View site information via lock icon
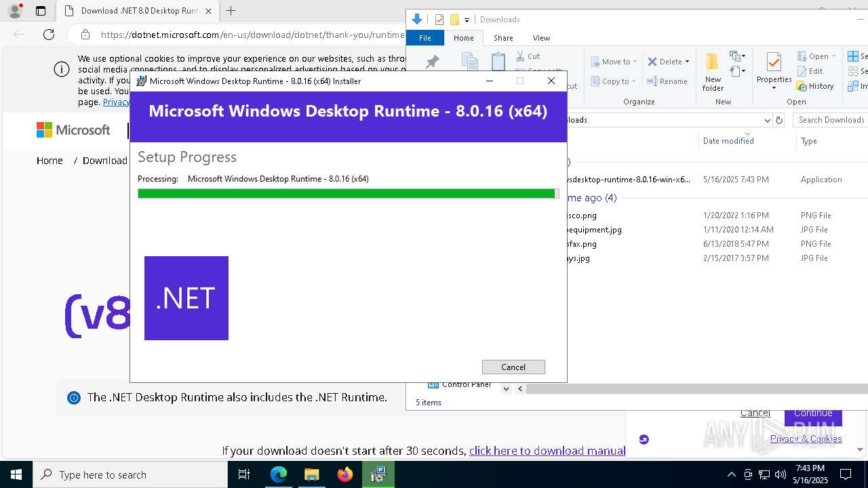This screenshot has width=868, height=488. point(85,35)
